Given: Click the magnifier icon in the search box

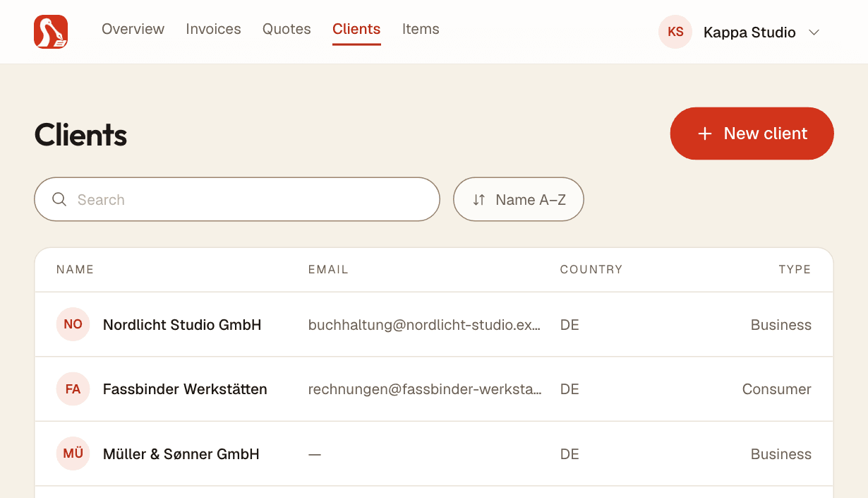Looking at the screenshot, I should click(59, 199).
